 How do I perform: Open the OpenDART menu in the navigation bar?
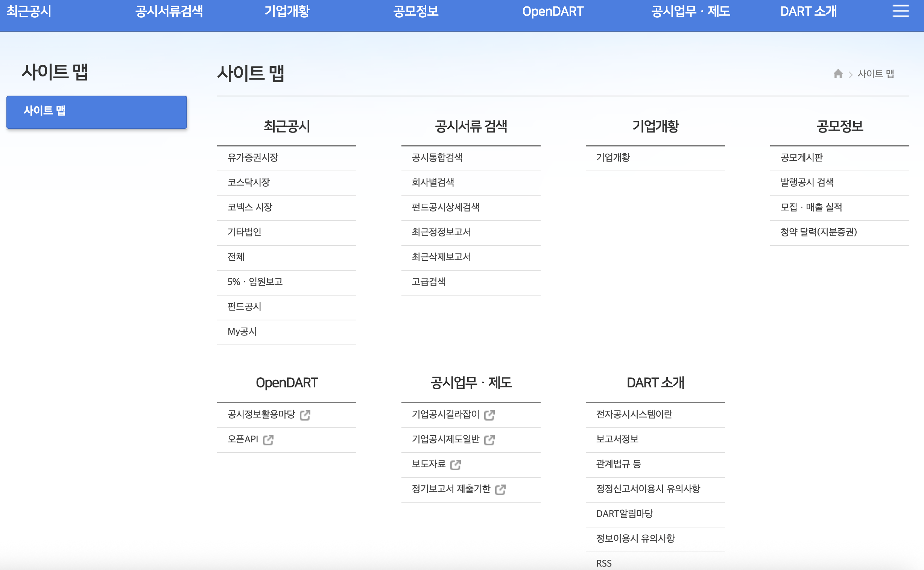point(553,11)
